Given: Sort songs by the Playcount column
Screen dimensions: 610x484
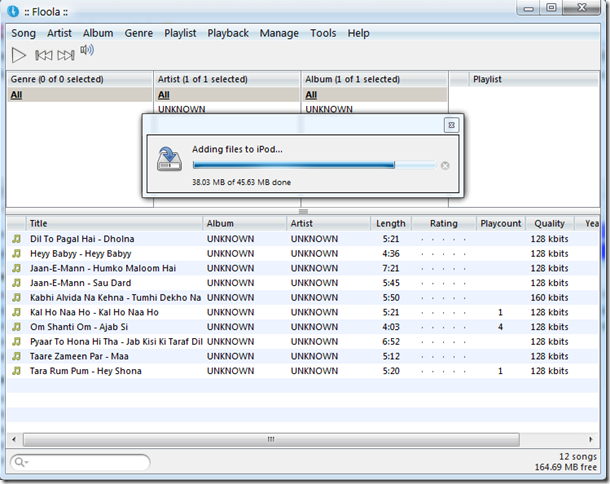Looking at the screenshot, I should click(501, 223).
